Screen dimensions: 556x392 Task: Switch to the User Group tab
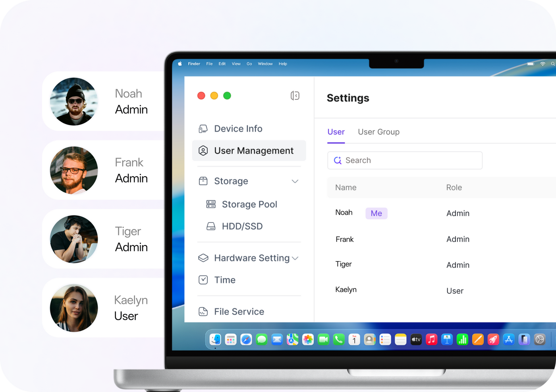tap(379, 132)
